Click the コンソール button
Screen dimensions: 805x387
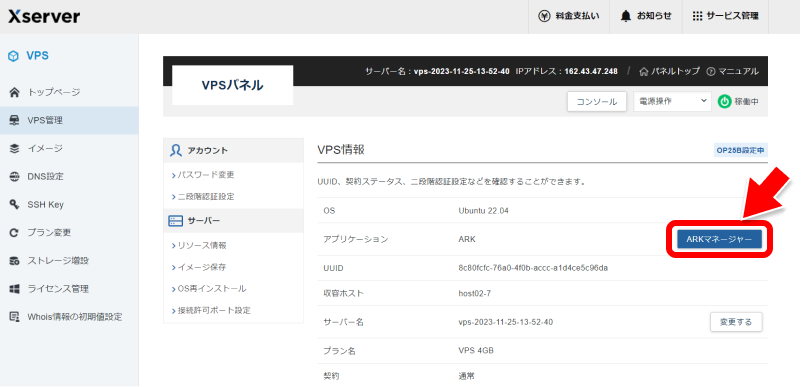pos(597,102)
